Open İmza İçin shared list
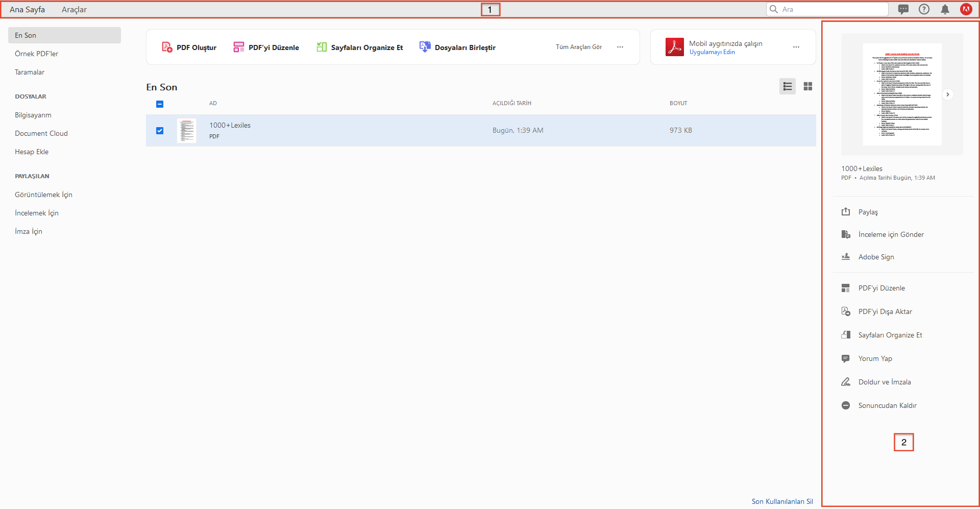Screen dimensions: 980x509 (x=29, y=231)
